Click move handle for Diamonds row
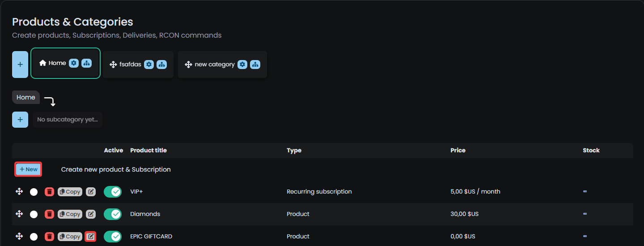 [19, 214]
